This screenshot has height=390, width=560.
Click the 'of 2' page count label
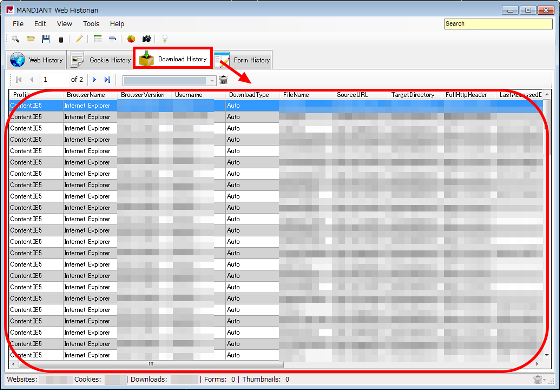pos(77,79)
